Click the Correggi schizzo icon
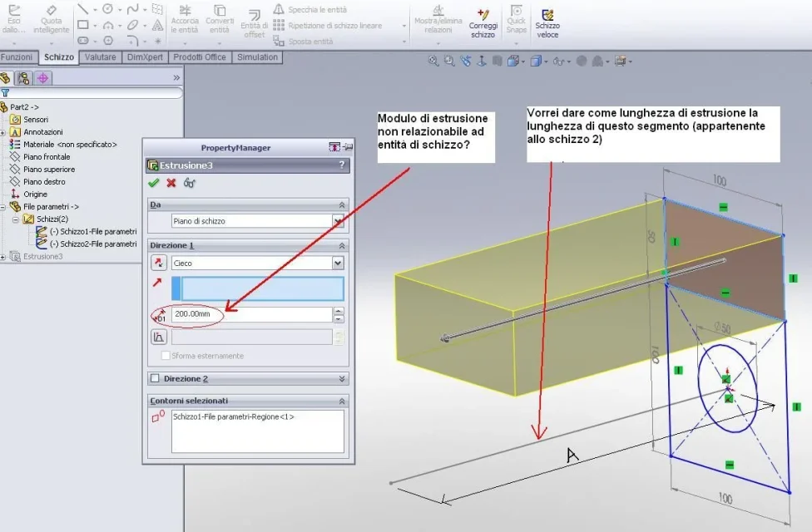 click(483, 14)
